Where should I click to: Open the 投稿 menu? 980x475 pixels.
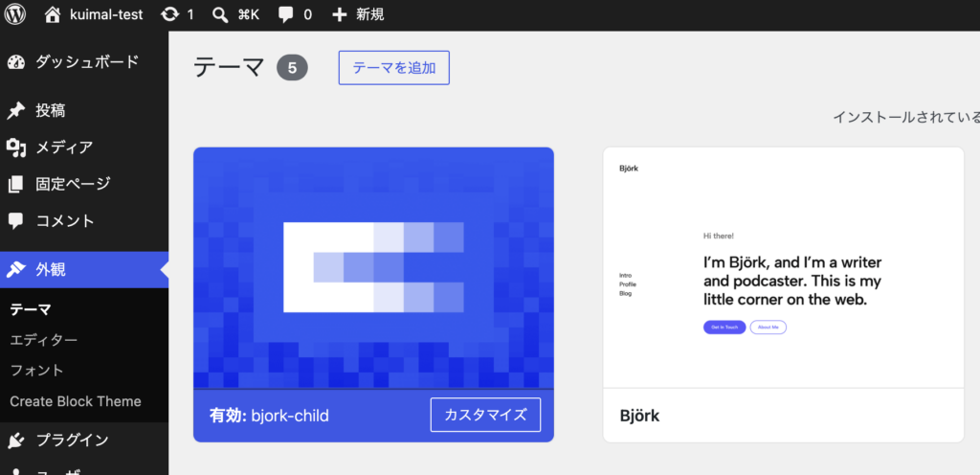51,111
